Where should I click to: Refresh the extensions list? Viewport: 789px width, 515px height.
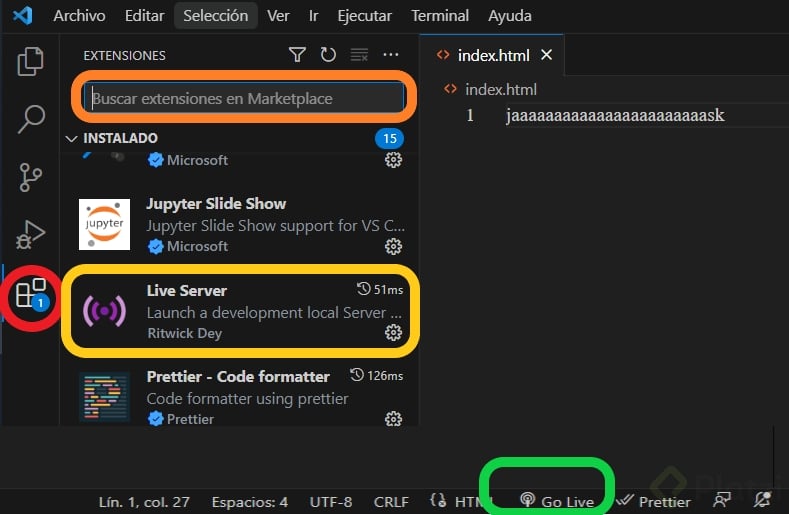328,54
